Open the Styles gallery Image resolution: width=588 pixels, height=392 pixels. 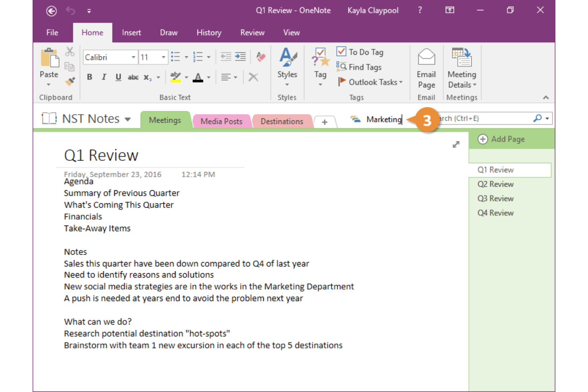click(x=287, y=67)
